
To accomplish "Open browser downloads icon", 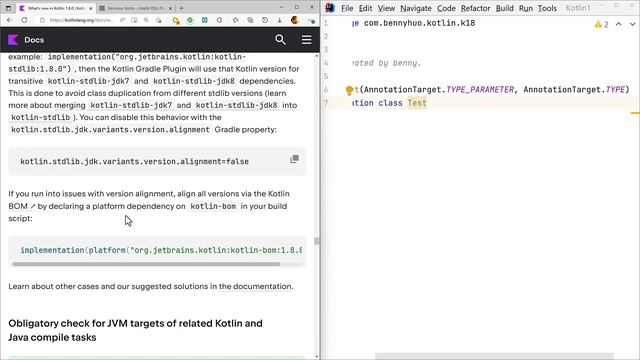I will (x=280, y=20).
